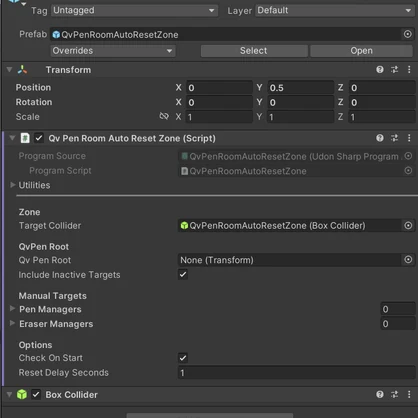Image resolution: width=418 pixels, height=418 pixels.
Task: Click Rotation Y input field
Action: pyautogui.click(x=301, y=102)
